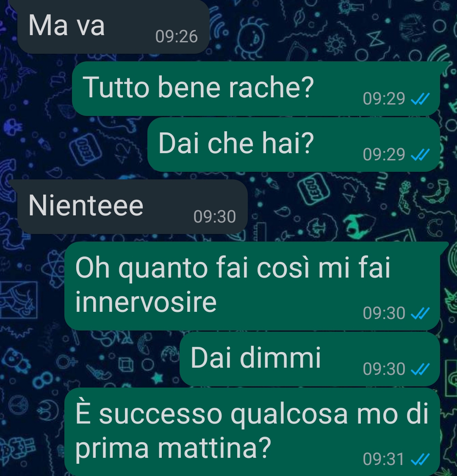Tap the word 'rache?' in the sent message
457x476 pixels.
tap(271, 88)
